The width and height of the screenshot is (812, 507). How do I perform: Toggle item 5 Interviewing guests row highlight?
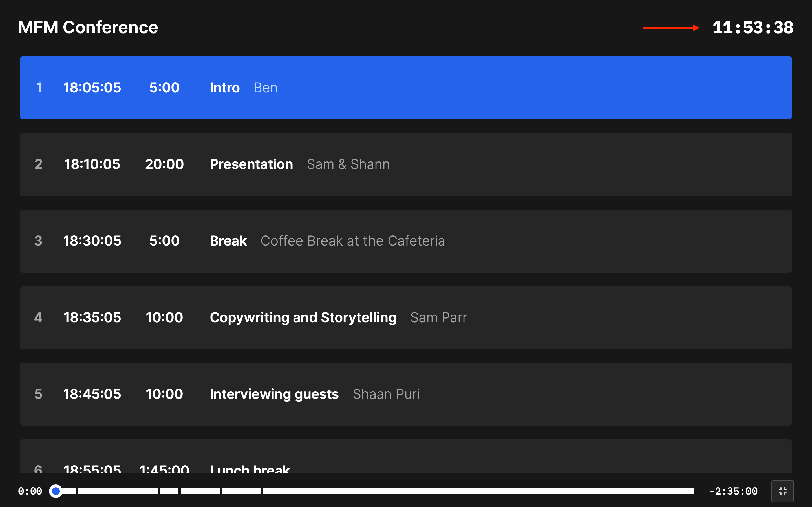pyautogui.click(x=406, y=394)
